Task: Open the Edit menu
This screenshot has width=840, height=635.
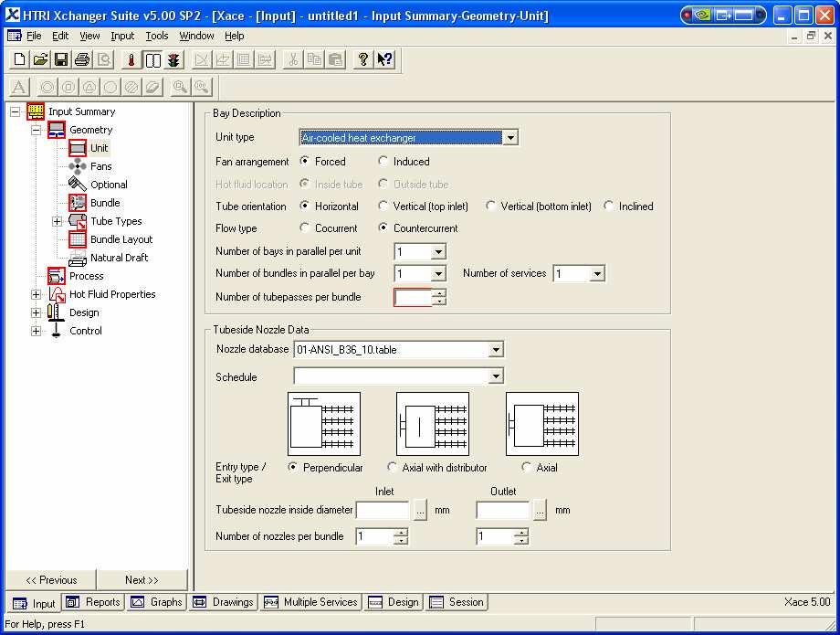Action: (x=60, y=36)
